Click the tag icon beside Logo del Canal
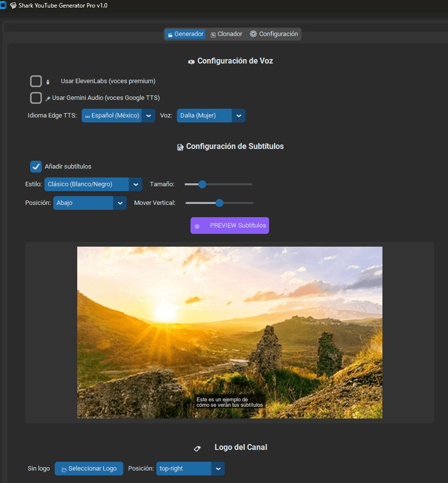The image size is (448, 483). click(197, 448)
